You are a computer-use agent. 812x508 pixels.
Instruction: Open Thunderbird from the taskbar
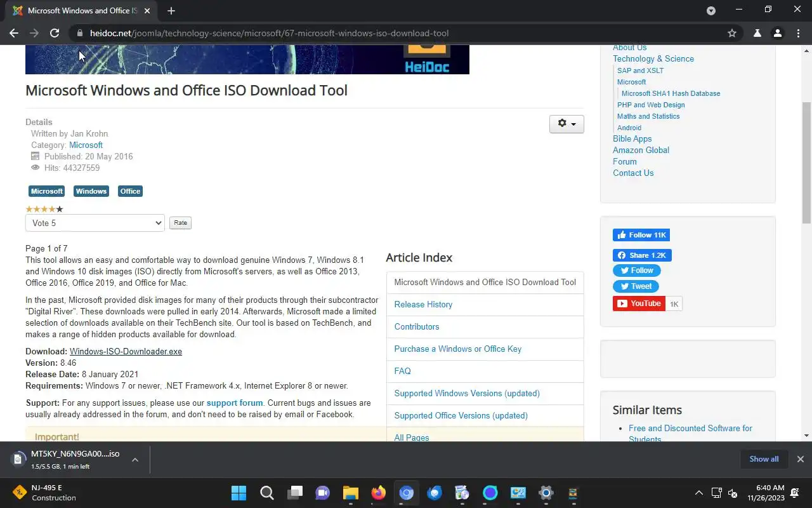tap(435, 493)
